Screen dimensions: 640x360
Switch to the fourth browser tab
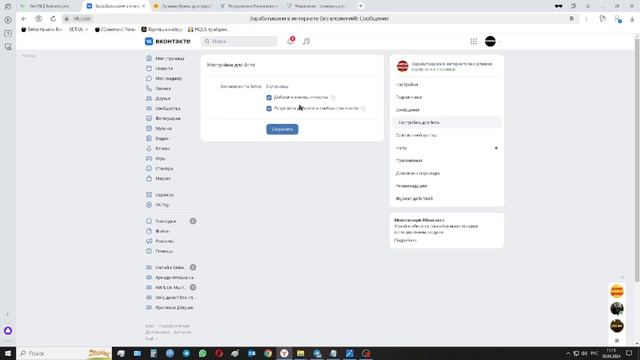249,6
